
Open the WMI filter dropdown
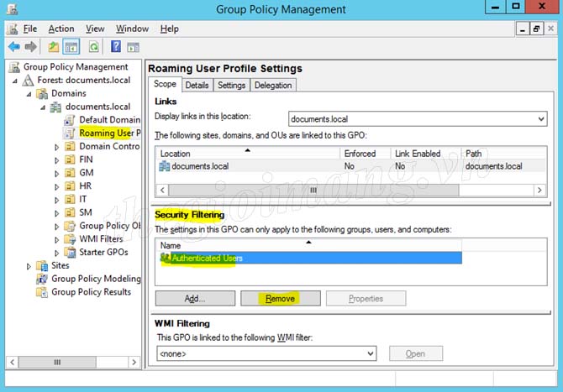click(x=371, y=353)
